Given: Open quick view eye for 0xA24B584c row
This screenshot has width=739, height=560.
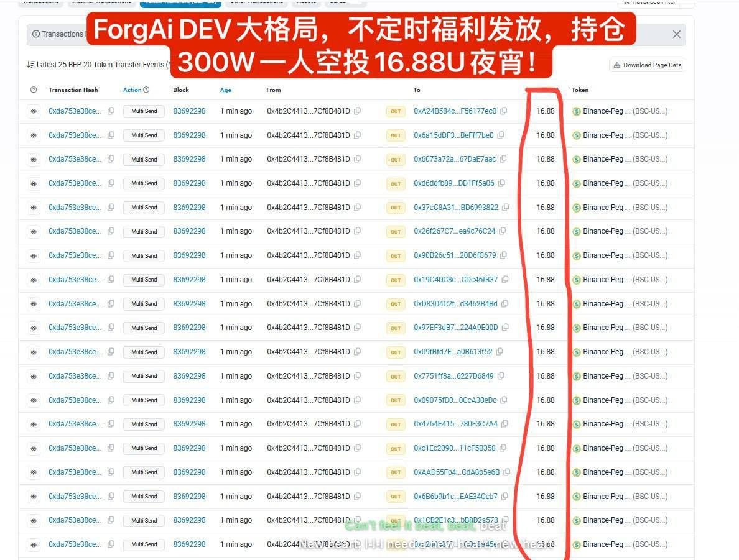Looking at the screenshot, I should coord(34,112).
